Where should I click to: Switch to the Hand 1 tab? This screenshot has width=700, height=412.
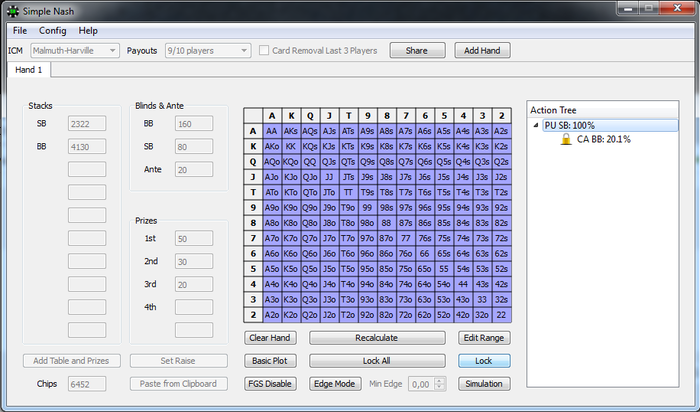(x=29, y=70)
